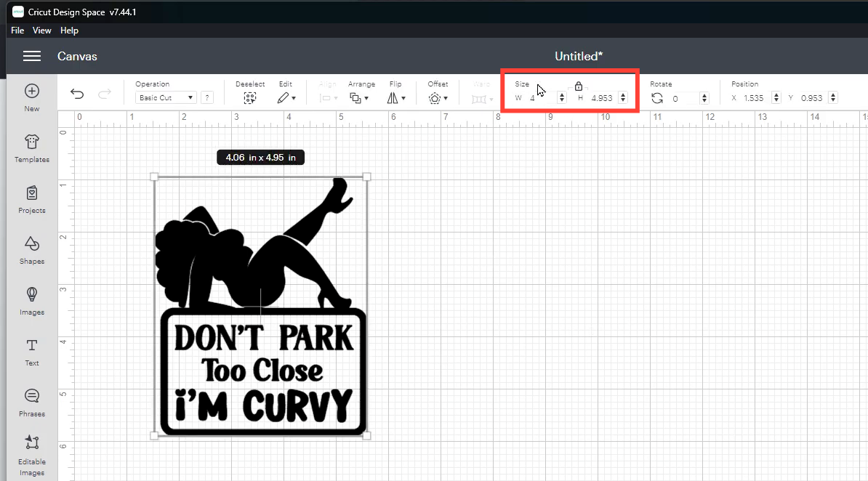868x481 pixels.
Task: Open the Templates panel
Action: [31, 142]
